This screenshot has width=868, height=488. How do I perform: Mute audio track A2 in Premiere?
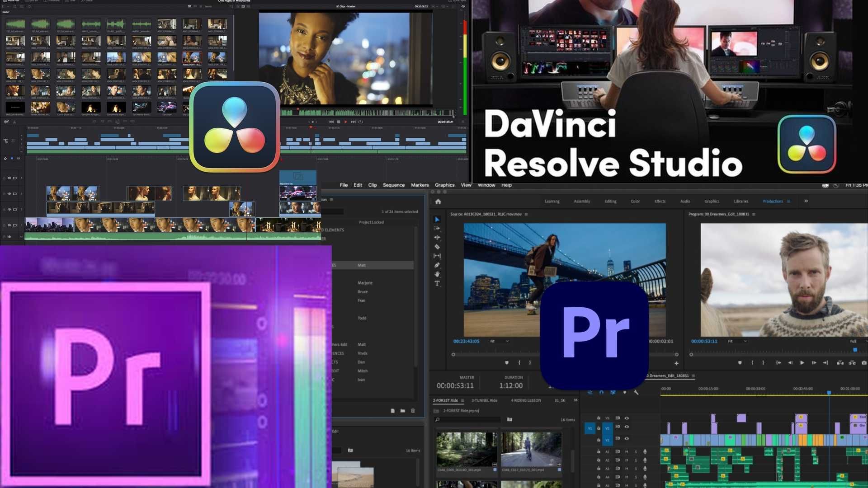pyautogui.click(x=627, y=460)
